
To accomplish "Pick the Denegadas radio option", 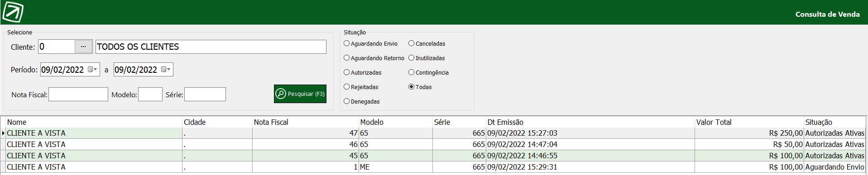I will (x=361, y=101).
